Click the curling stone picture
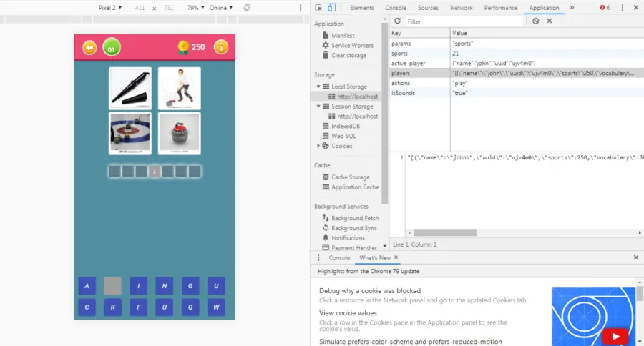Image resolution: width=644 pixels, height=346 pixels. click(x=180, y=134)
